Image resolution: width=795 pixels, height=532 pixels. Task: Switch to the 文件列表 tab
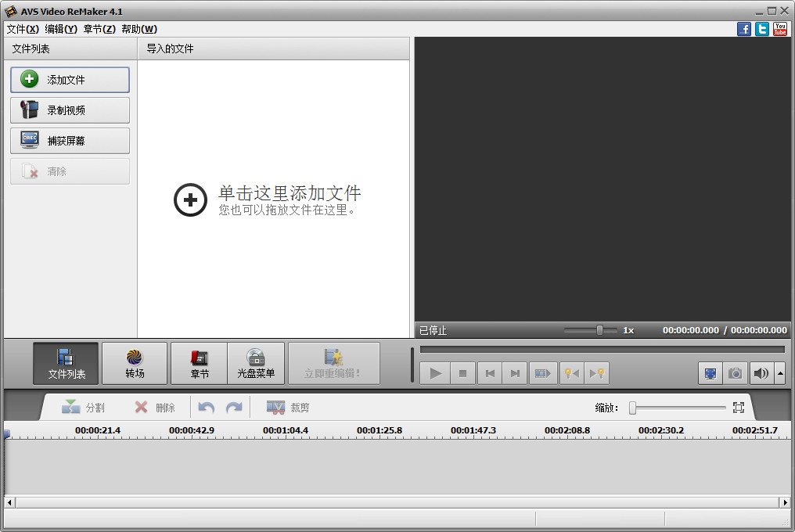[x=66, y=363]
